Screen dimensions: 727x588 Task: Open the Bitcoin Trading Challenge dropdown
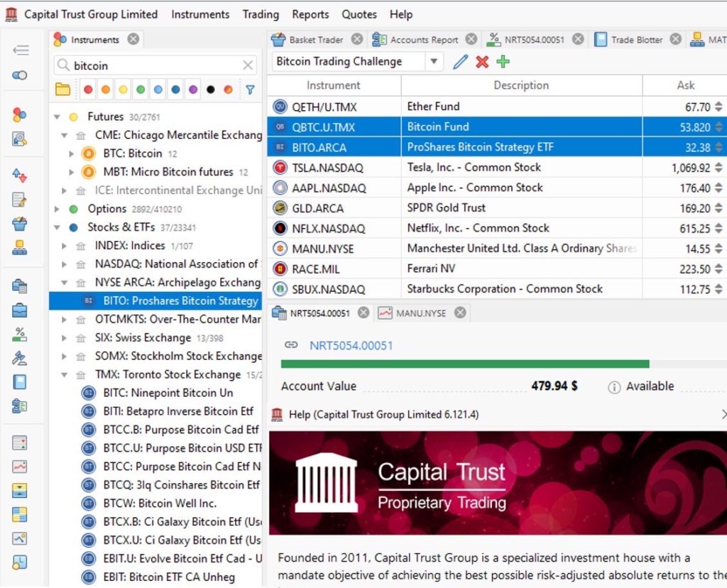434,62
